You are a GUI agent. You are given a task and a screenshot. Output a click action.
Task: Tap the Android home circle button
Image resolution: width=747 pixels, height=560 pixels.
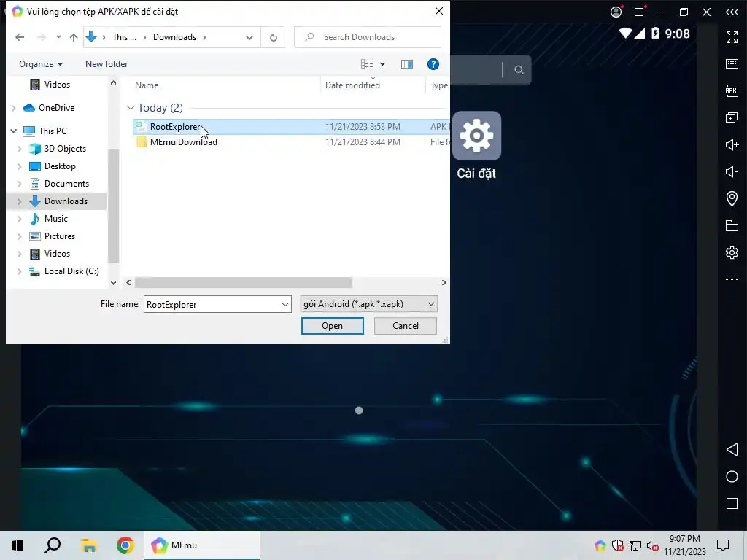(x=732, y=477)
